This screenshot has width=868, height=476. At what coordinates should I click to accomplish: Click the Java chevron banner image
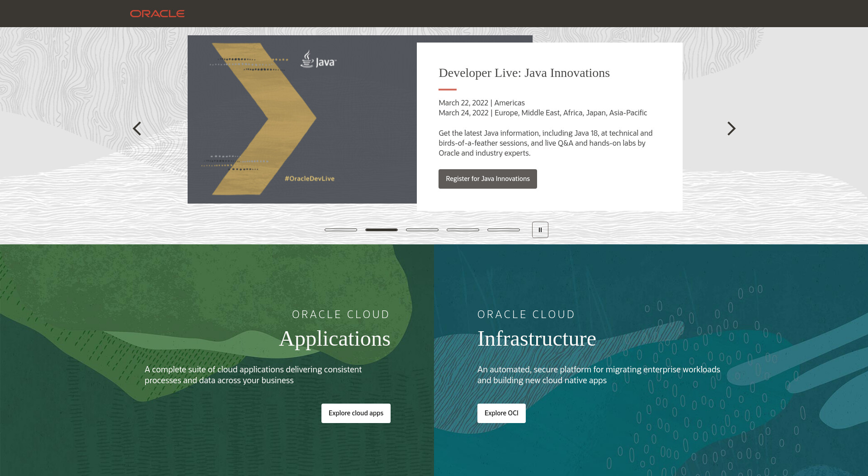click(302, 119)
